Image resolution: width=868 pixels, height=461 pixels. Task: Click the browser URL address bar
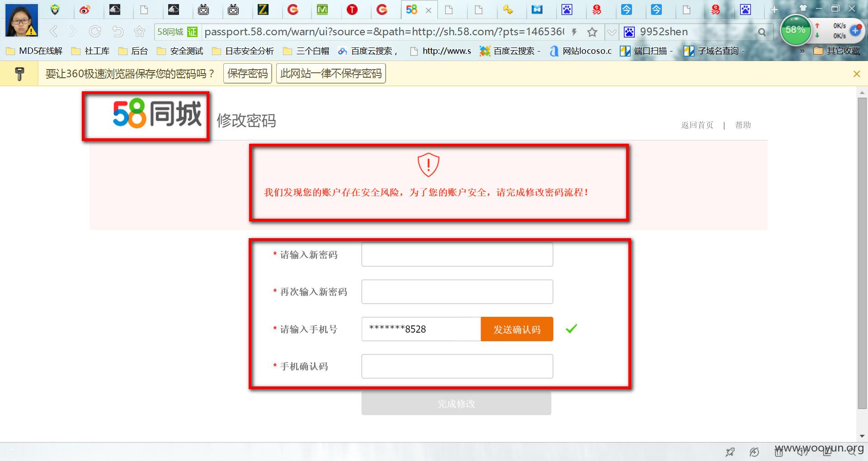[384, 32]
